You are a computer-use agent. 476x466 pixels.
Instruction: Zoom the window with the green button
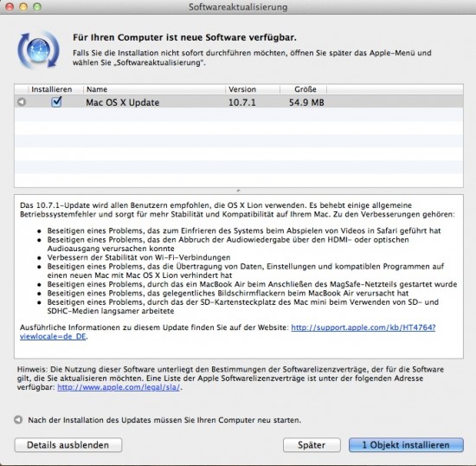click(x=37, y=7)
